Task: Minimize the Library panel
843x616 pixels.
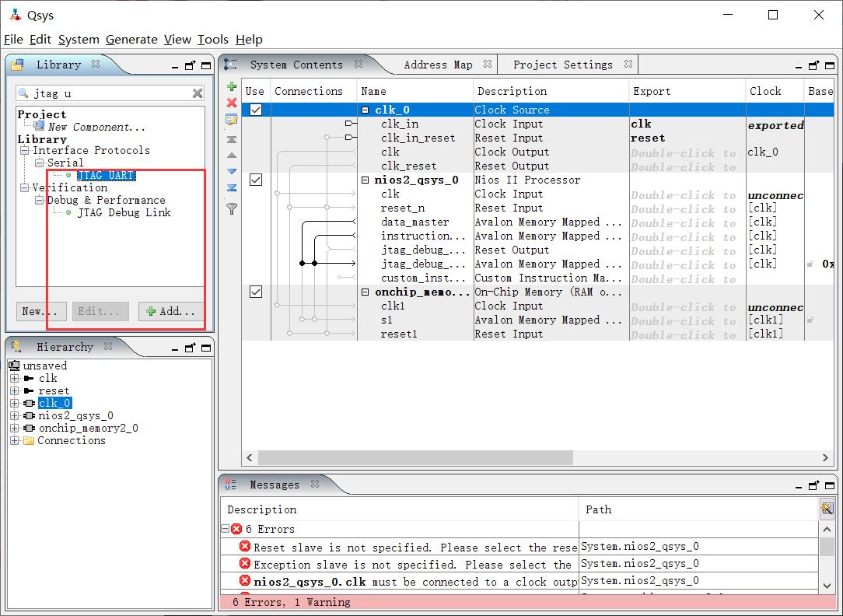Action: tap(175, 67)
